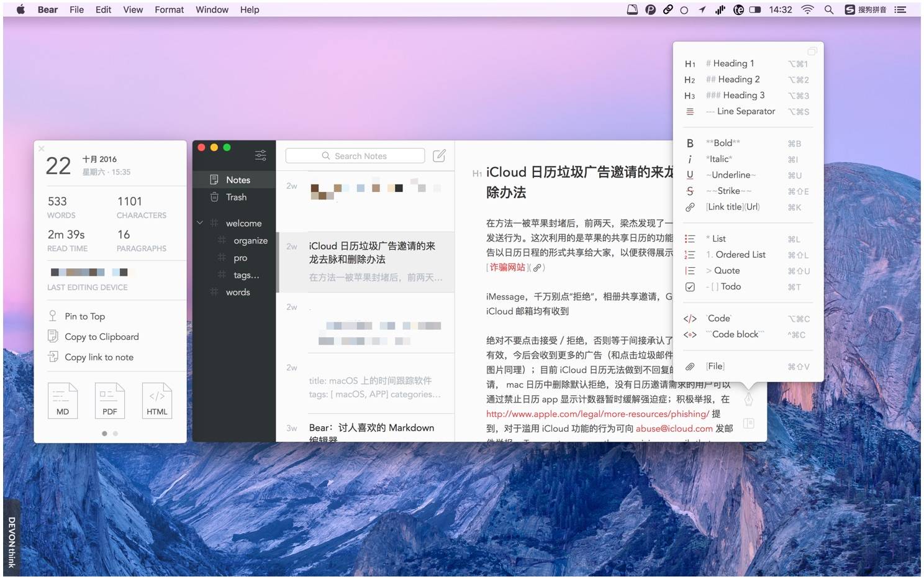Select the organize tag
The image size is (924, 579).
pyautogui.click(x=251, y=240)
